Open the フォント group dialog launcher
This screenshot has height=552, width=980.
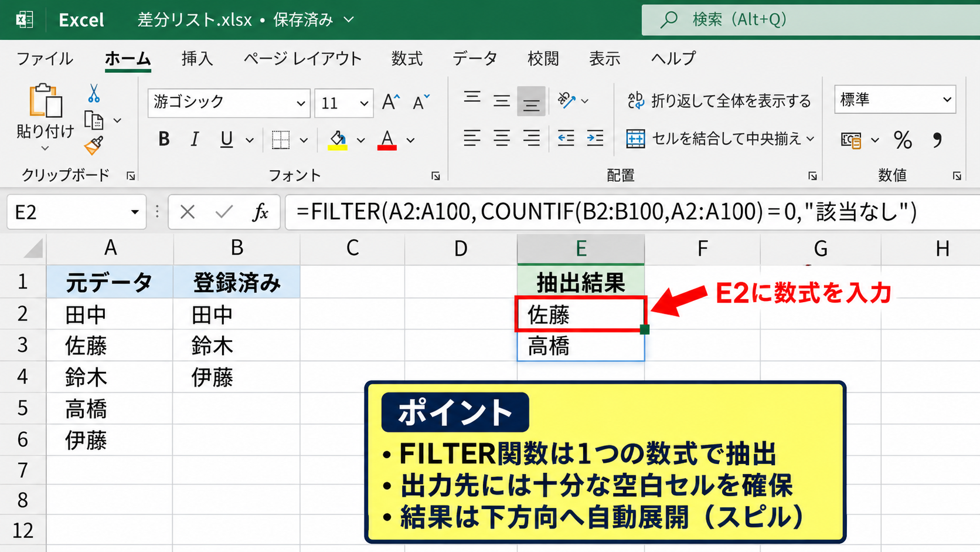click(435, 175)
